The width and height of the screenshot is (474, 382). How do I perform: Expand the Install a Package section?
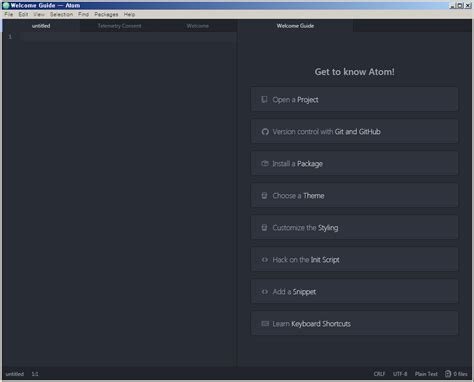354,163
